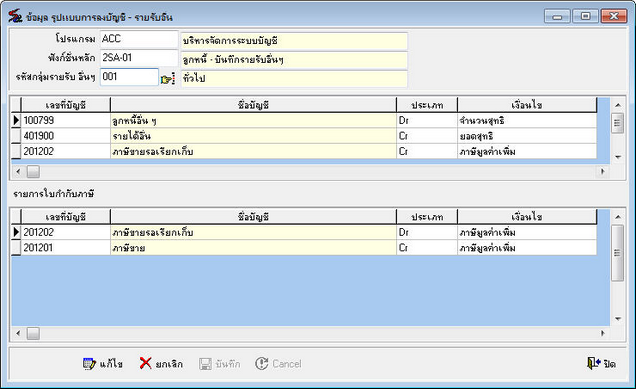Screen dimensions: 636x389
Task: Click the application logo icon in title bar
Action: point(15,17)
